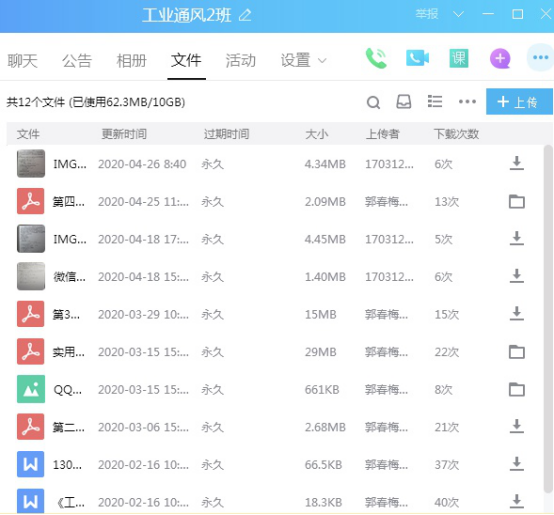
Task: Start a group video call
Action: [x=417, y=58]
